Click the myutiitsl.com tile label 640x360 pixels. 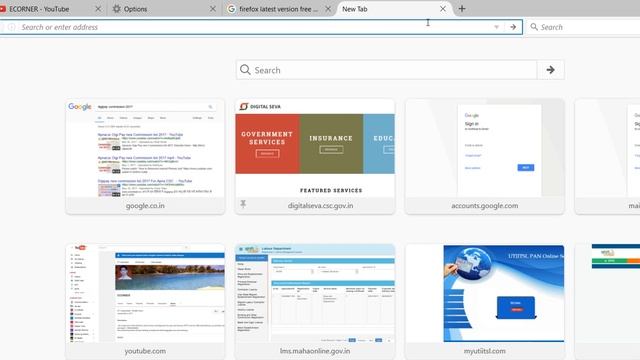485,351
